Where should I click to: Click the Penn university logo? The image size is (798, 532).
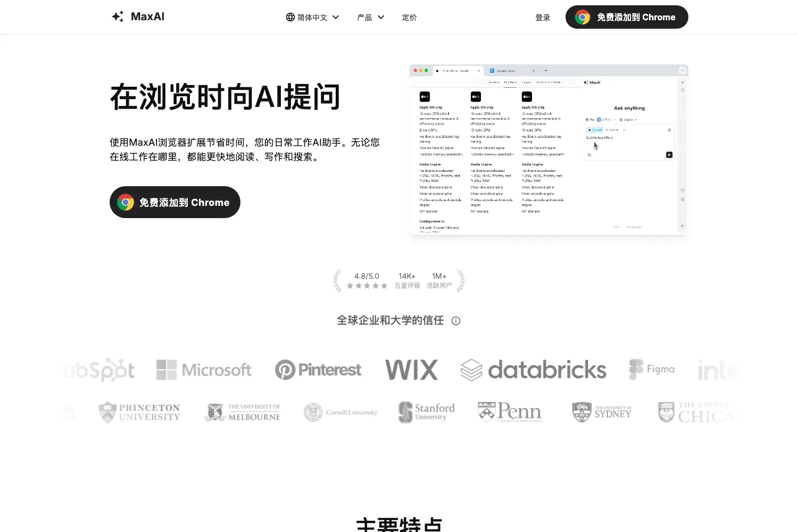[x=510, y=412]
